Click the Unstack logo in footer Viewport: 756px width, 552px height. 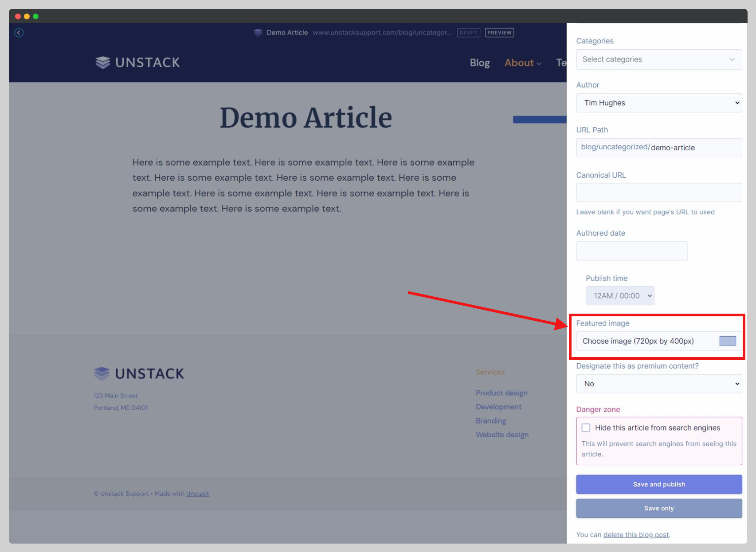[x=139, y=373]
